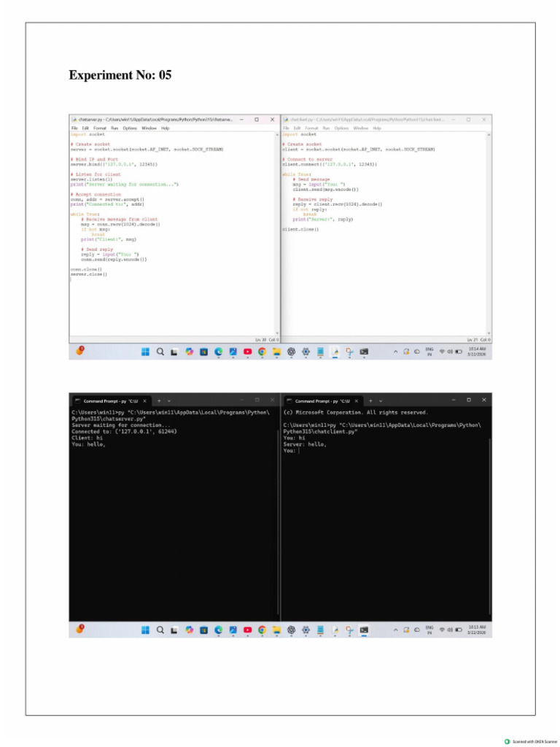Show hidden tray icons on taskbar under IDLE windows
The height and width of the screenshot is (747, 560).
(395, 352)
